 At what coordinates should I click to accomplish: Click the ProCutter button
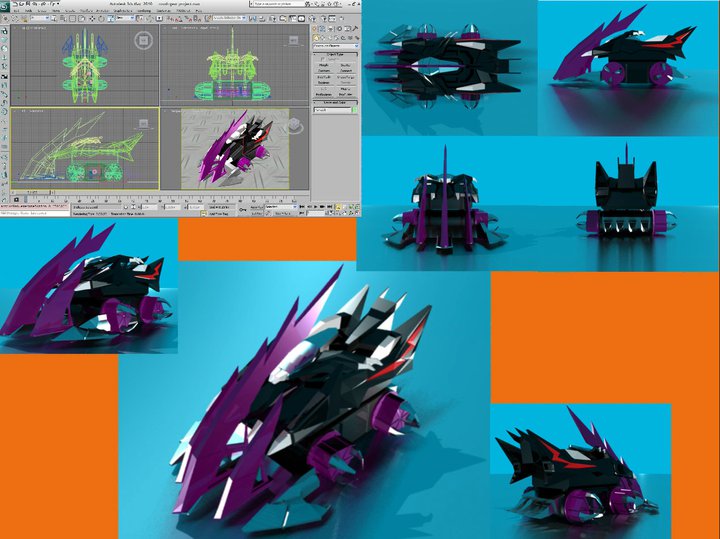click(x=346, y=95)
